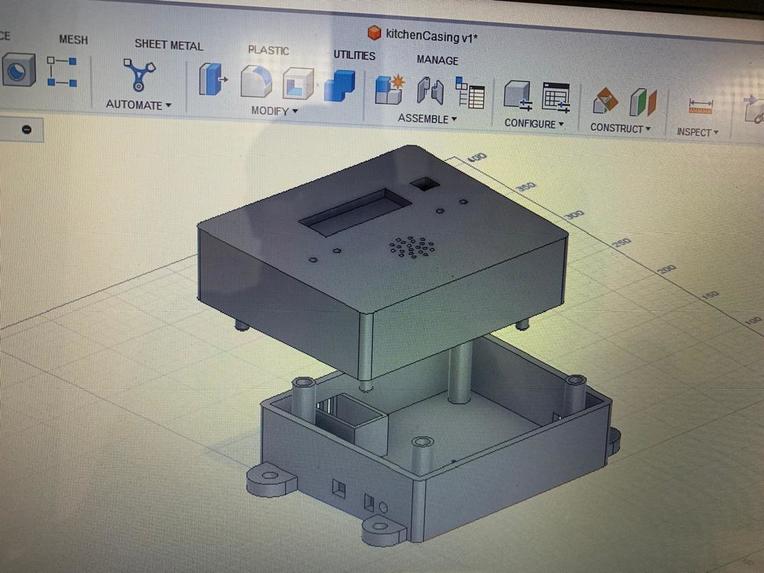Viewport: 764px width, 573px height.
Task: Open the INSPECT dropdown menu
Action: pyautogui.click(x=697, y=132)
